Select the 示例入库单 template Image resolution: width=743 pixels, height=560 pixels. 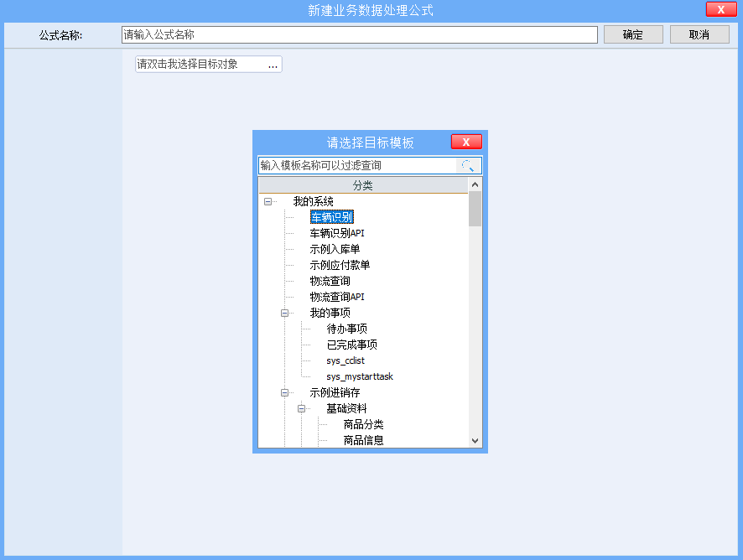(335, 249)
